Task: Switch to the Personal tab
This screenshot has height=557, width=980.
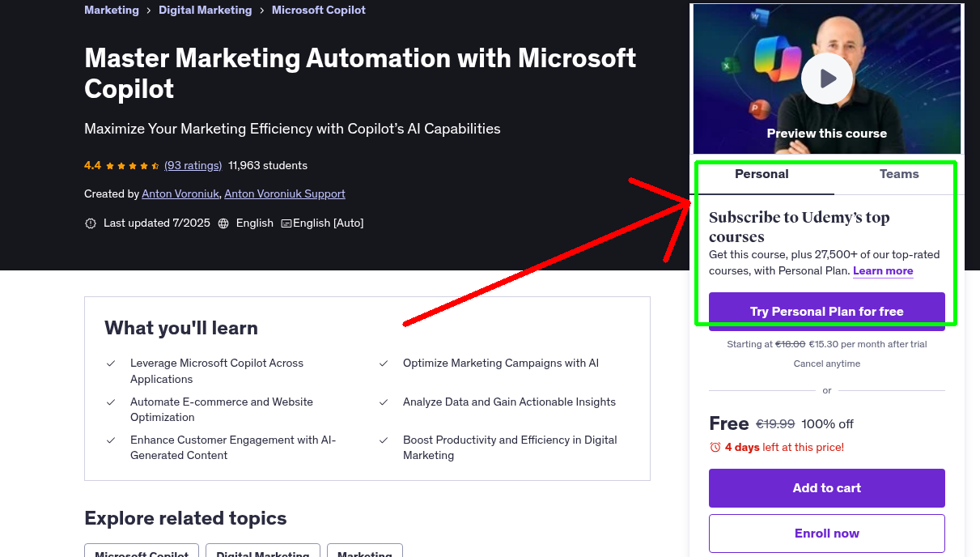Action: (x=762, y=174)
